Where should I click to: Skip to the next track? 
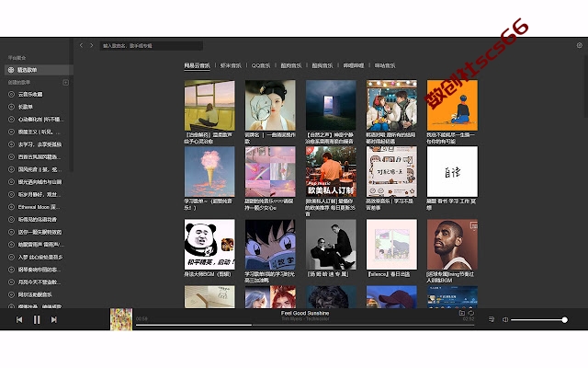point(54,319)
